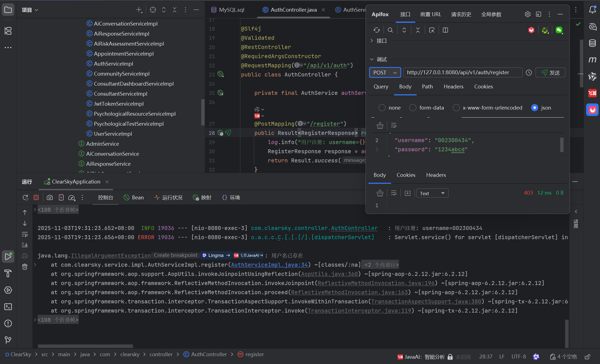600x364 pixels.
Task: Click the Apifox settings gear icon
Action: point(528,14)
